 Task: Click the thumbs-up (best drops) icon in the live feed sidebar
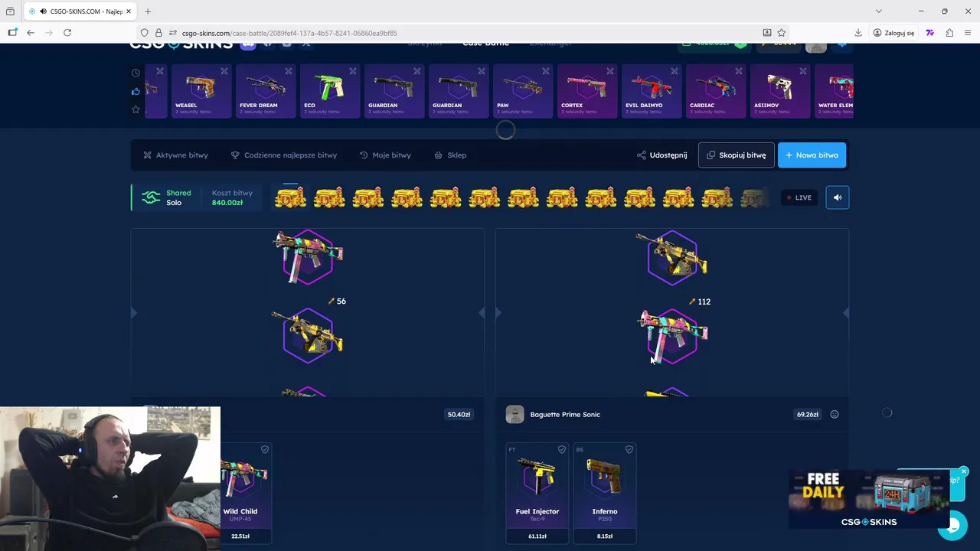pos(136,91)
